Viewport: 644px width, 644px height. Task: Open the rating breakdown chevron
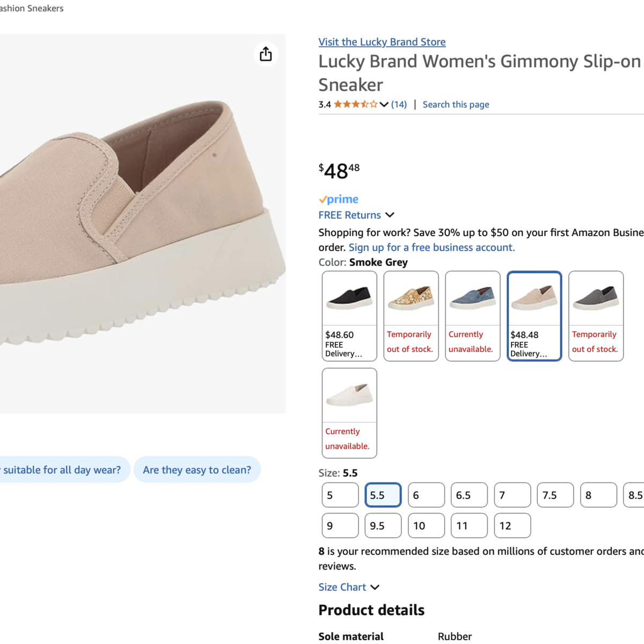coord(384,105)
